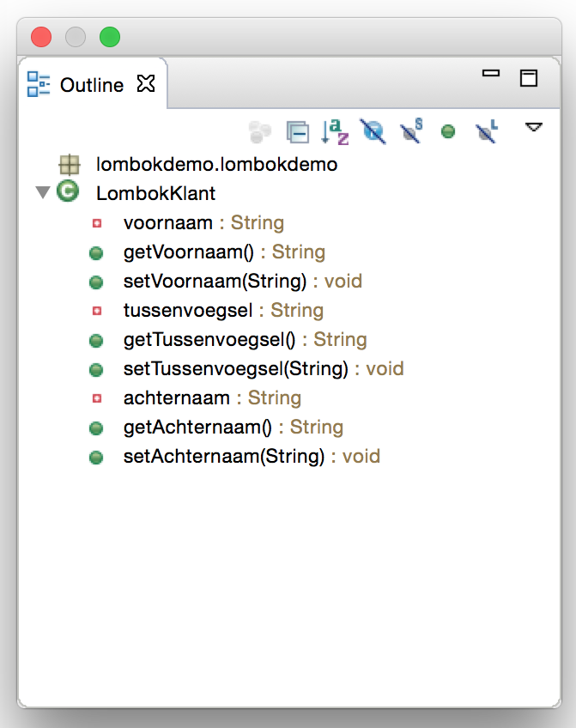This screenshot has height=728, width=576.
Task: Close the Outline tab with X
Action: click(147, 84)
